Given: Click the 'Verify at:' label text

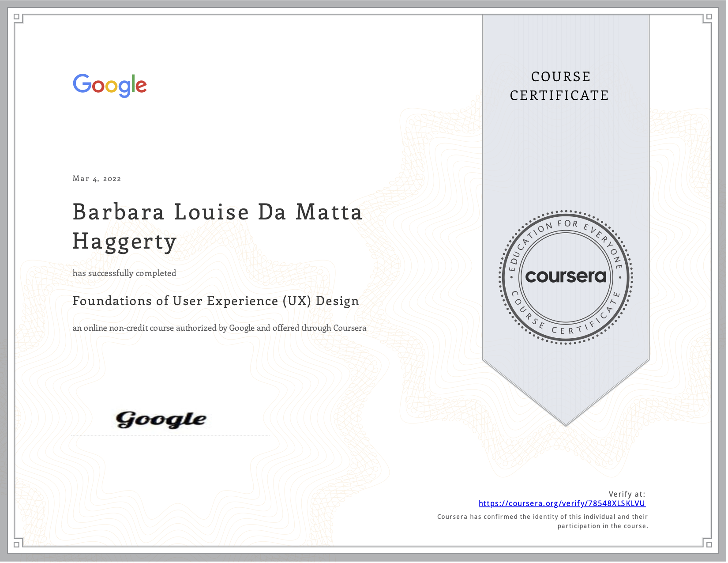Looking at the screenshot, I should click(627, 495).
